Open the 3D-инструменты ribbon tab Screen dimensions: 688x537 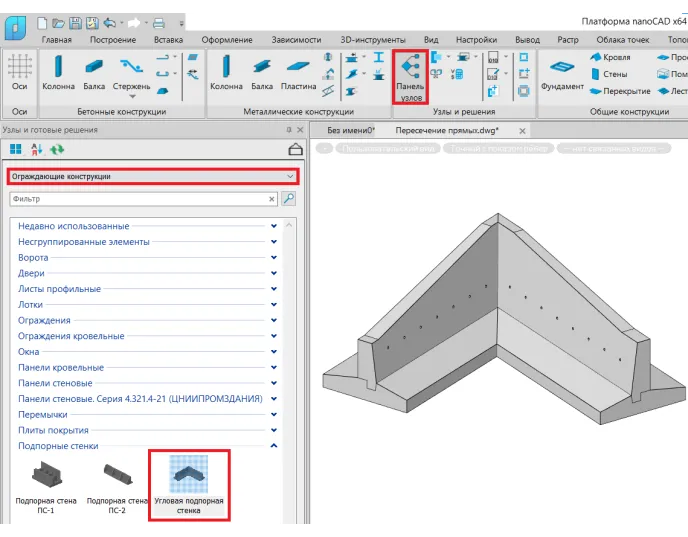373,40
